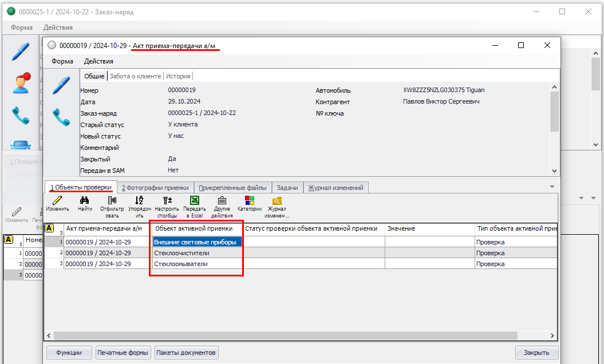604x364 pixels.
Task: Toggle the yellow A selector in grid corner
Action: (x=49, y=228)
